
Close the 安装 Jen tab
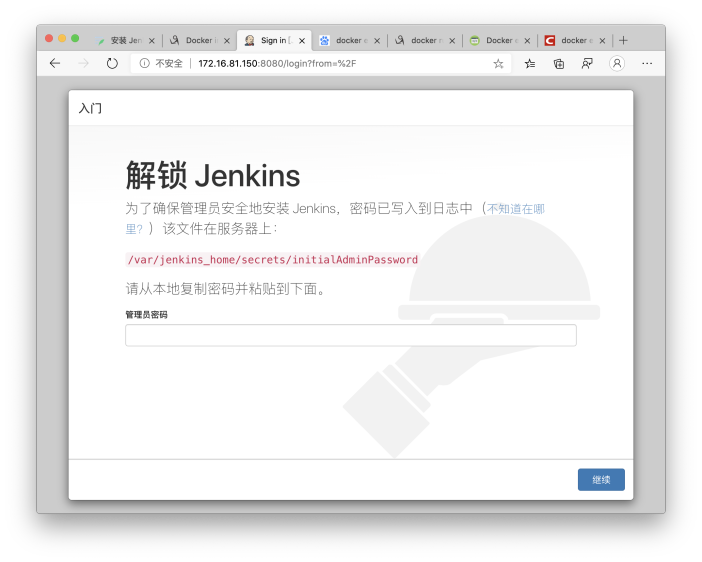(x=152, y=41)
